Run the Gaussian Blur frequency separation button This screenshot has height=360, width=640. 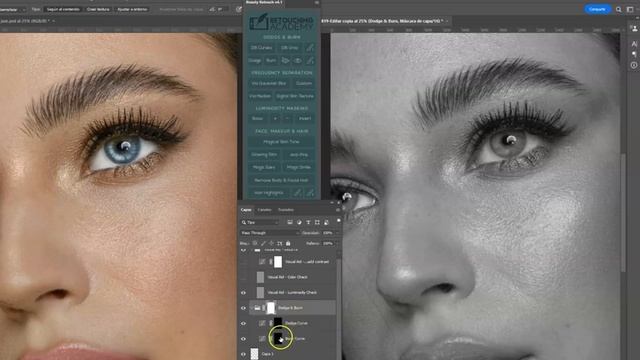click(269, 83)
